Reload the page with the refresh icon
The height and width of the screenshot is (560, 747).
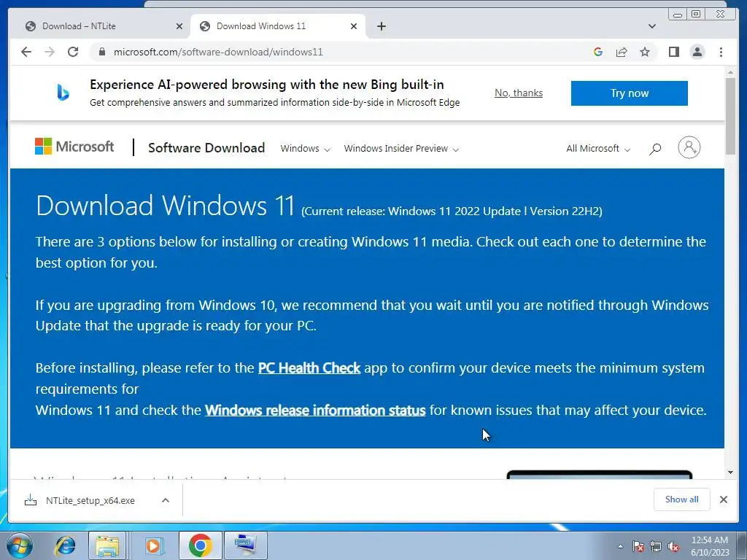point(73,52)
